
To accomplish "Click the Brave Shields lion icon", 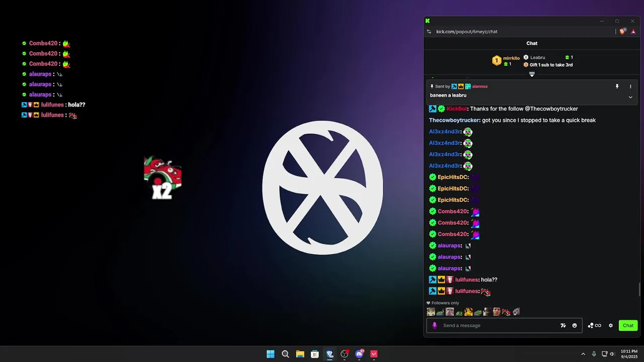I will [x=622, y=31].
